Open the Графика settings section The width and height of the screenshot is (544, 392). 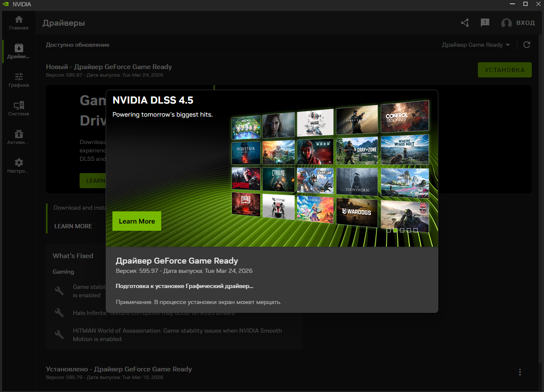19,80
